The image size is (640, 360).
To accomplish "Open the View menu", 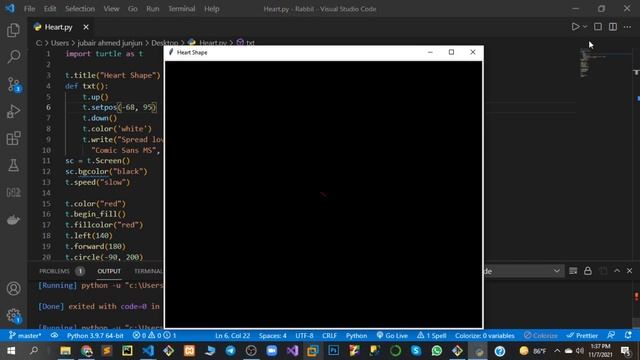I will pos(111,9).
